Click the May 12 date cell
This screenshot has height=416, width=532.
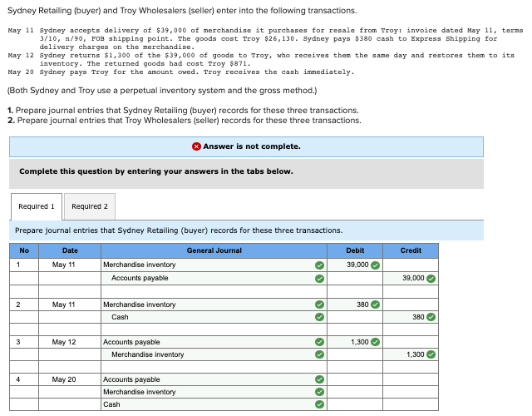click(70, 342)
